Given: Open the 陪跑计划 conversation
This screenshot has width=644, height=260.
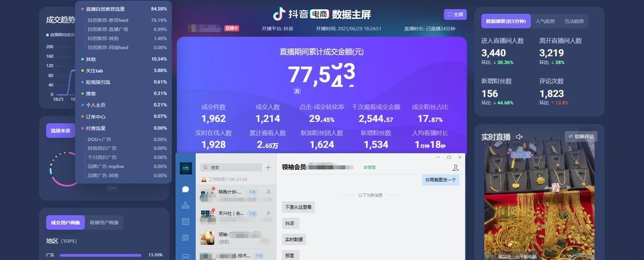Looking at the screenshot, I should point(236,195).
